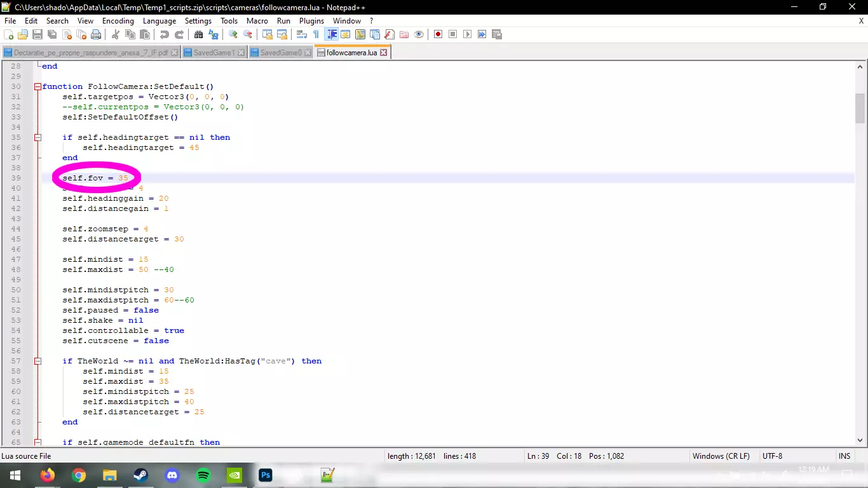Click the Zoom In magnifier icon
The width and height of the screenshot is (868, 488).
coord(233,34)
